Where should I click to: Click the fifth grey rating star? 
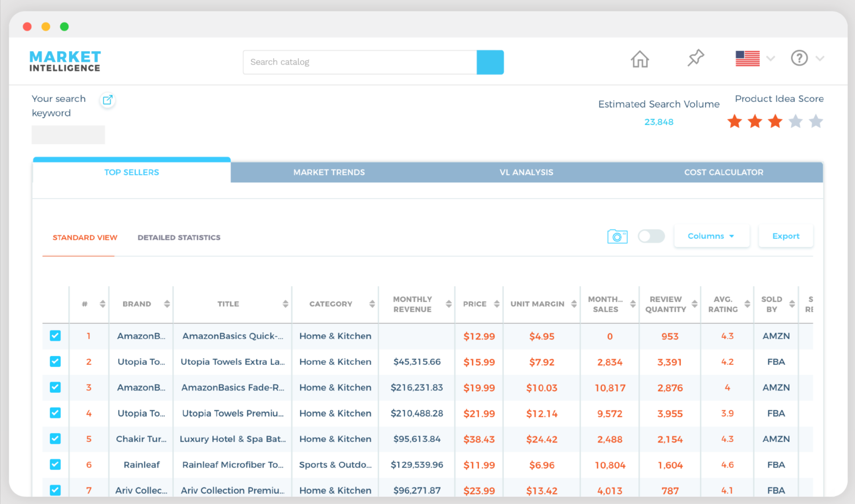pos(816,121)
